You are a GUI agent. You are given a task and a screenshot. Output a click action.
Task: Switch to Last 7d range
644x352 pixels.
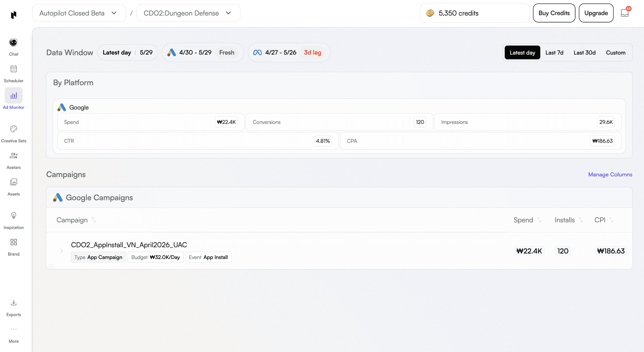point(554,53)
